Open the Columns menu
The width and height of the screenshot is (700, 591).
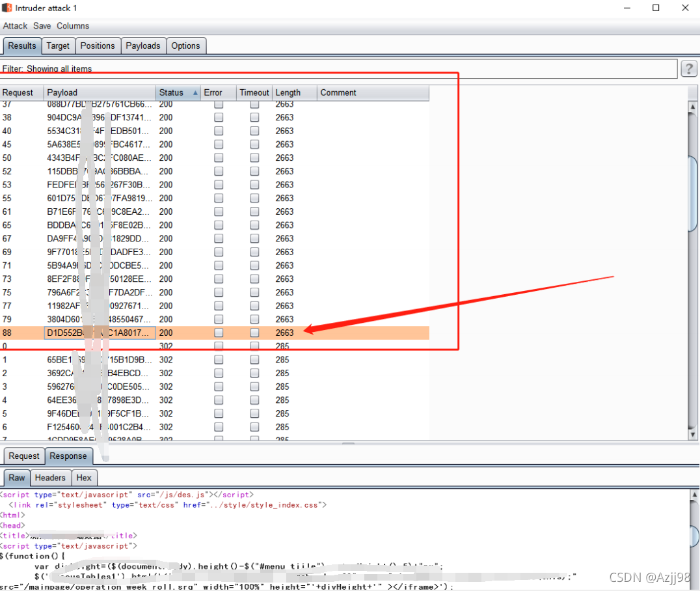tap(73, 26)
